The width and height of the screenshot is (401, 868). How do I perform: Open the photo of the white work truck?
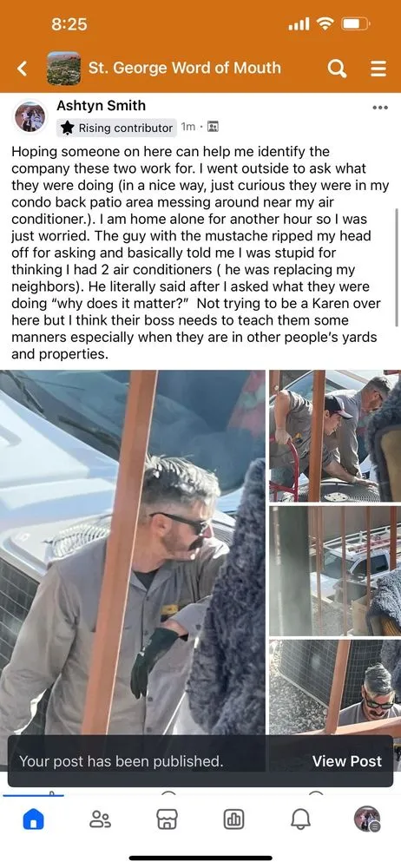tap(335, 571)
